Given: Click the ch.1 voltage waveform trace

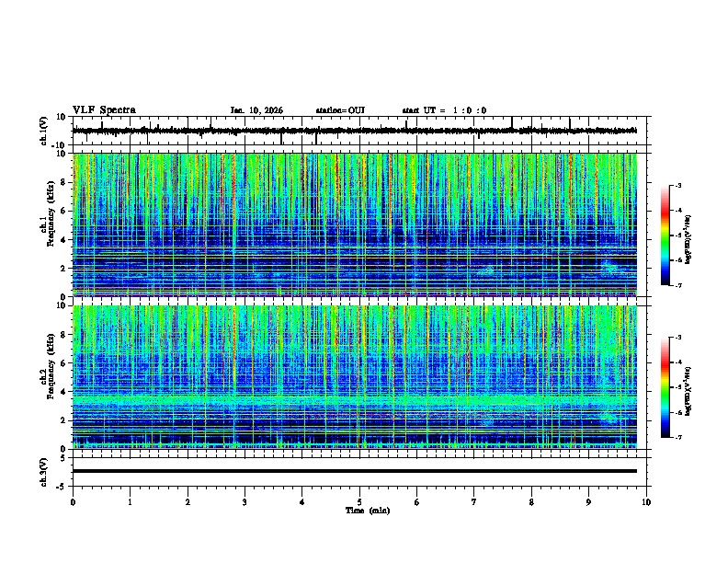Looking at the screenshot, I should pyautogui.click(x=355, y=131).
